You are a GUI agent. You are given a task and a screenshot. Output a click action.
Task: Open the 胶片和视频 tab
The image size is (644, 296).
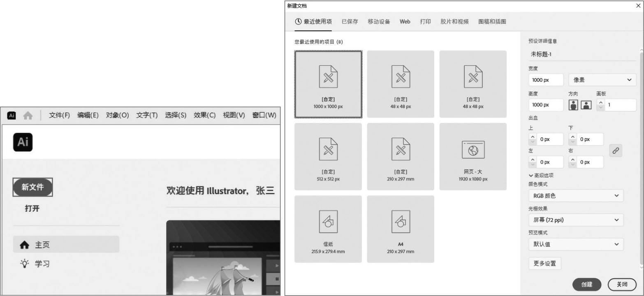(x=454, y=22)
